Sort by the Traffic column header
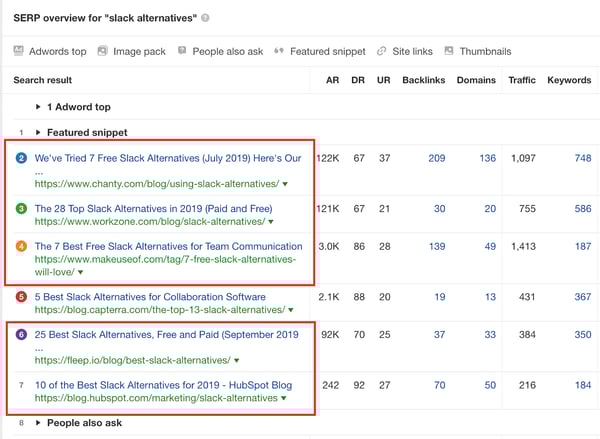The width and height of the screenshot is (600, 439). 522,80
